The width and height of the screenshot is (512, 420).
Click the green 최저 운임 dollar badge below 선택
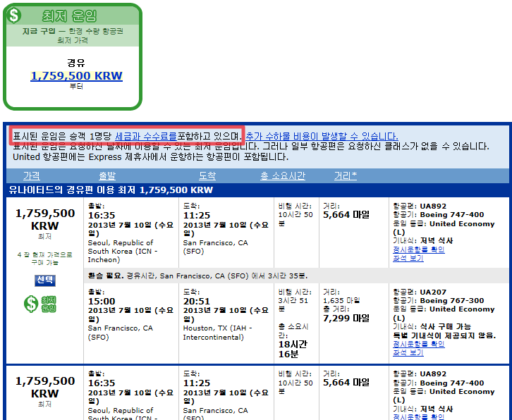tap(39, 304)
